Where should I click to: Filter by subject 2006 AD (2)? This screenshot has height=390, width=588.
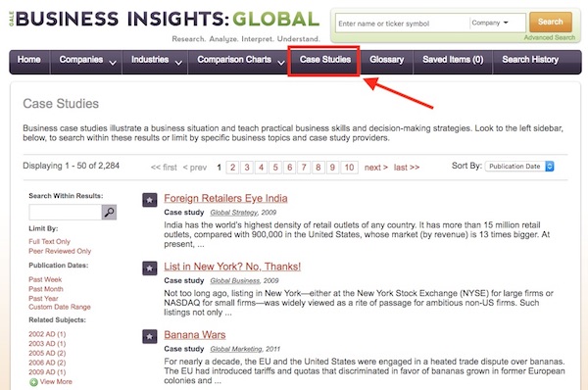tap(47, 363)
